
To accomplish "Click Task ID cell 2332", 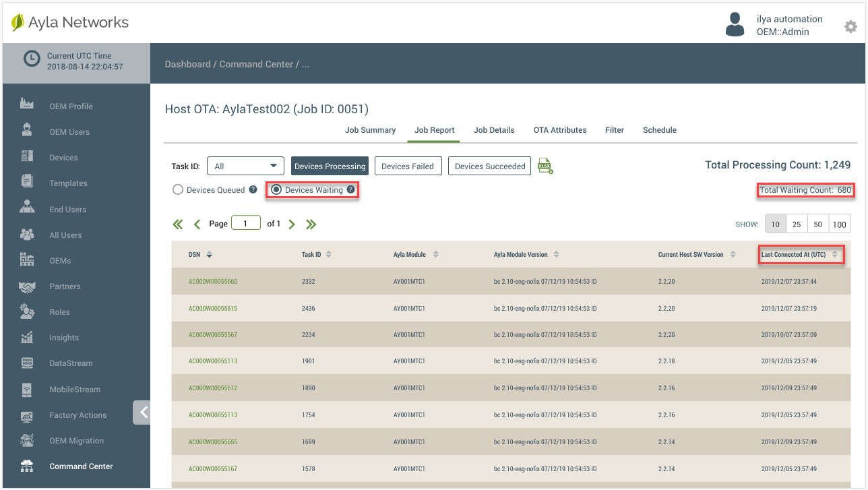I will click(x=309, y=281).
